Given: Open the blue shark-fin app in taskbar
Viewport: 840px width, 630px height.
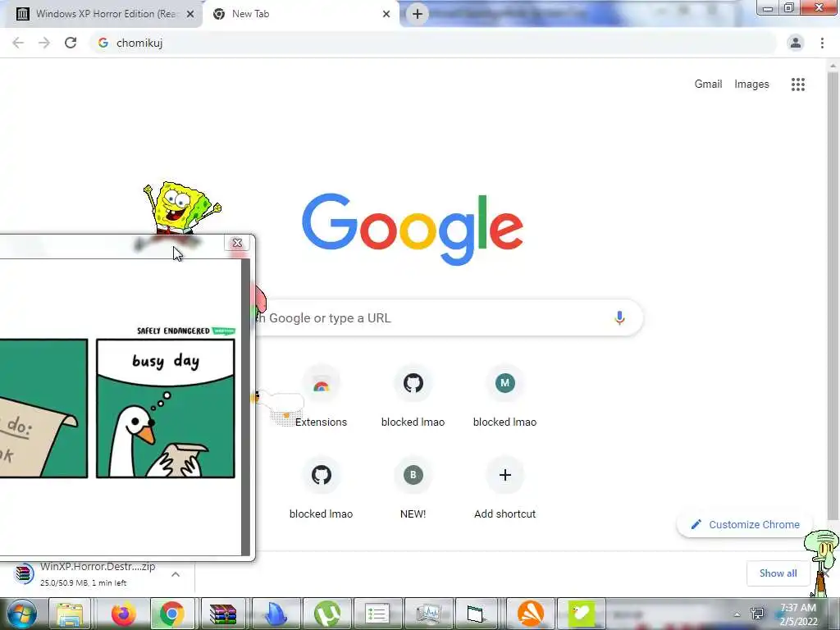Looking at the screenshot, I should coord(276,614).
